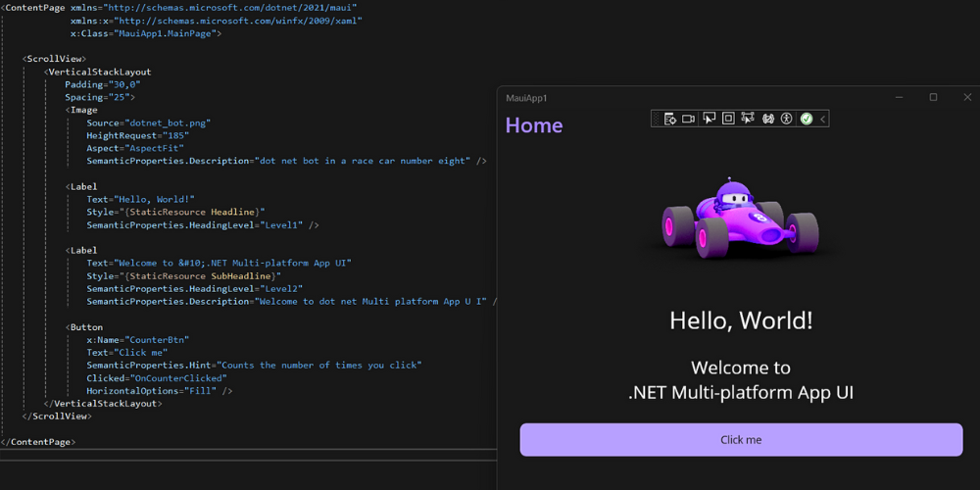Click Clicked="OnCounterClicked" line
This screenshot has height=490, width=980.
click(x=156, y=378)
